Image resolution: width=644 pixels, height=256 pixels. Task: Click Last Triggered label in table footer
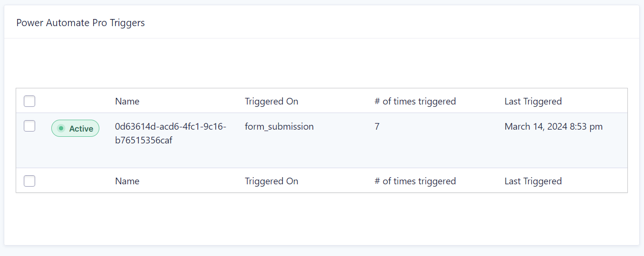(533, 181)
